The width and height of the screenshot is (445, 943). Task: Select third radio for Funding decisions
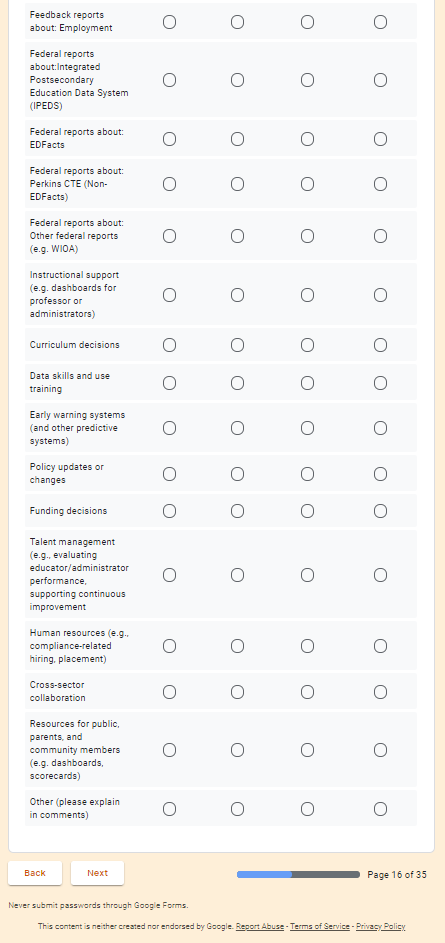pos(307,511)
